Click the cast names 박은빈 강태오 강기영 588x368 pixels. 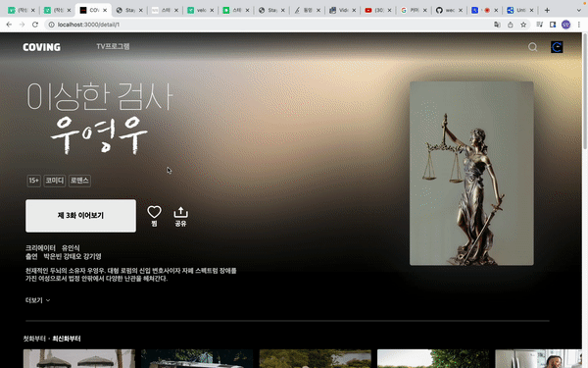click(73, 256)
